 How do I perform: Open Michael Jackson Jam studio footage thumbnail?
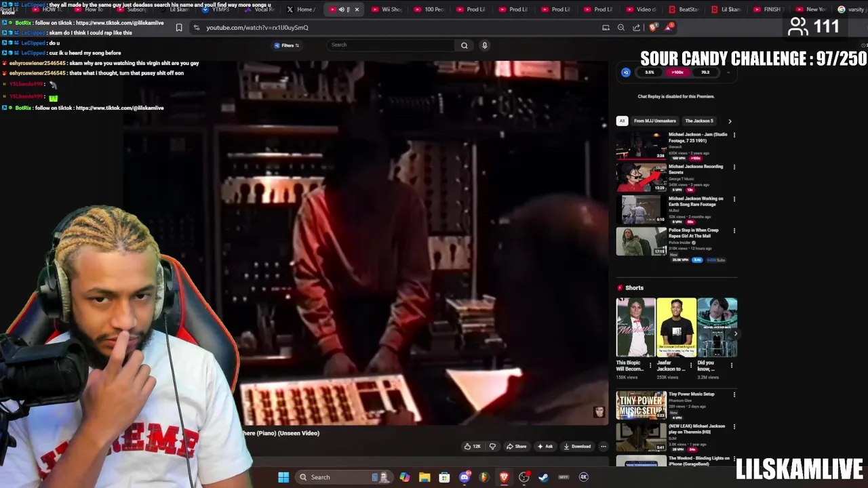pyautogui.click(x=642, y=146)
